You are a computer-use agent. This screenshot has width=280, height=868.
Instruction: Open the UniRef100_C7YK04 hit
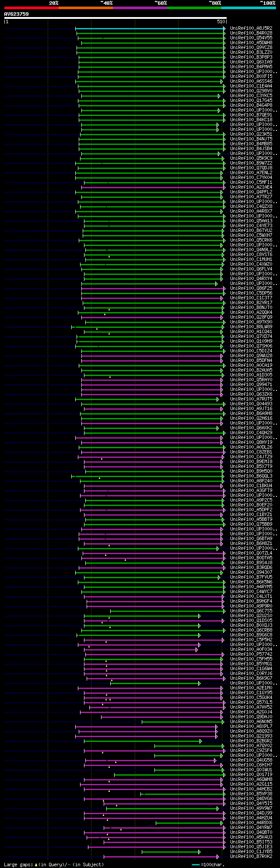(252, 177)
